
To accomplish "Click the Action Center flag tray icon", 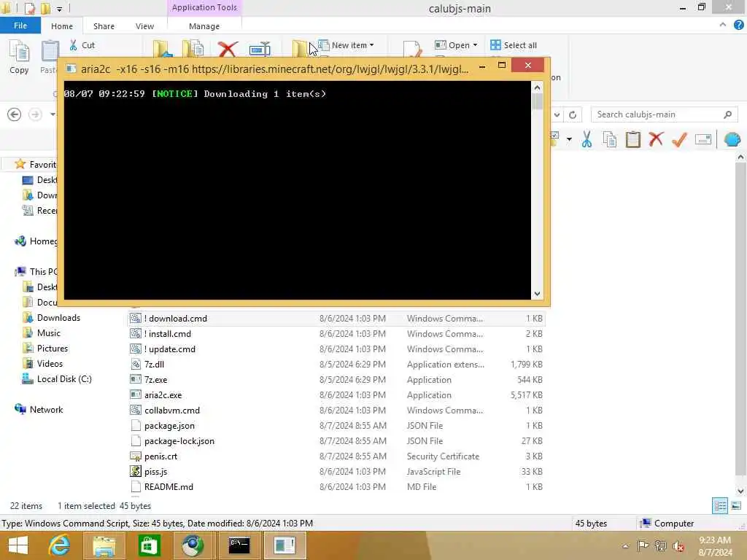I will [643, 545].
